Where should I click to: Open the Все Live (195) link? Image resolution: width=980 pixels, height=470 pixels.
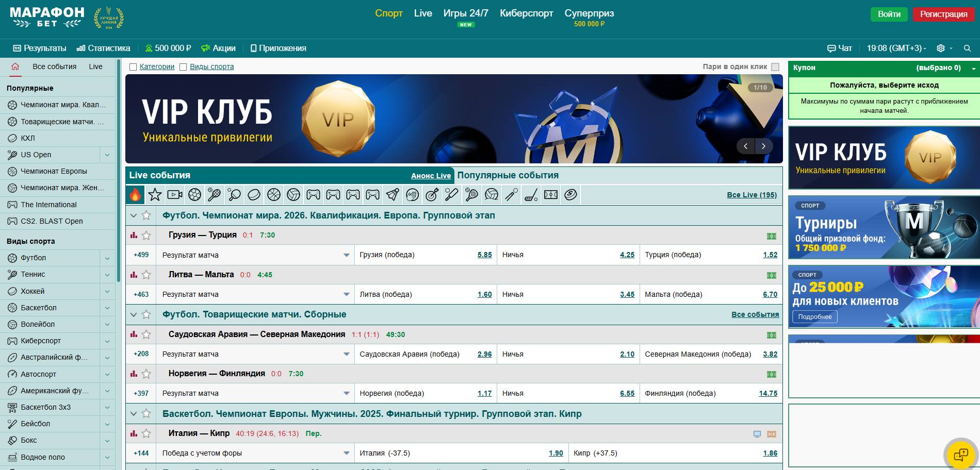click(x=752, y=195)
